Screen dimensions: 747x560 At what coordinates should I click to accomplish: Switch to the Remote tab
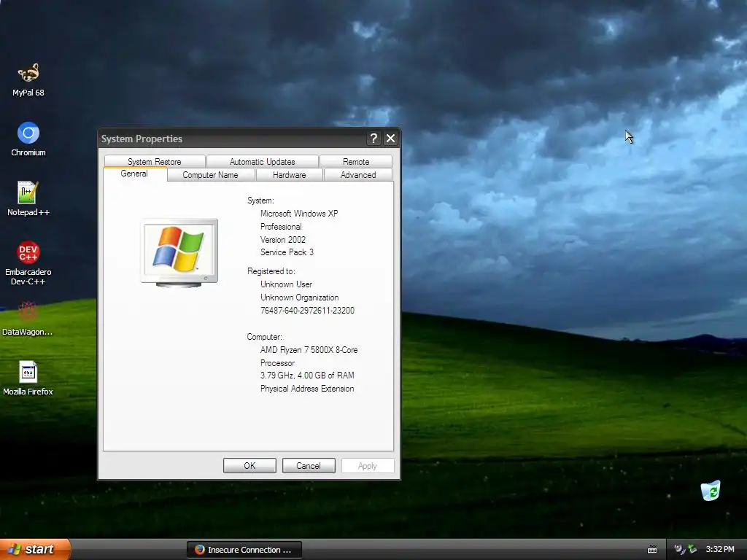tap(356, 161)
